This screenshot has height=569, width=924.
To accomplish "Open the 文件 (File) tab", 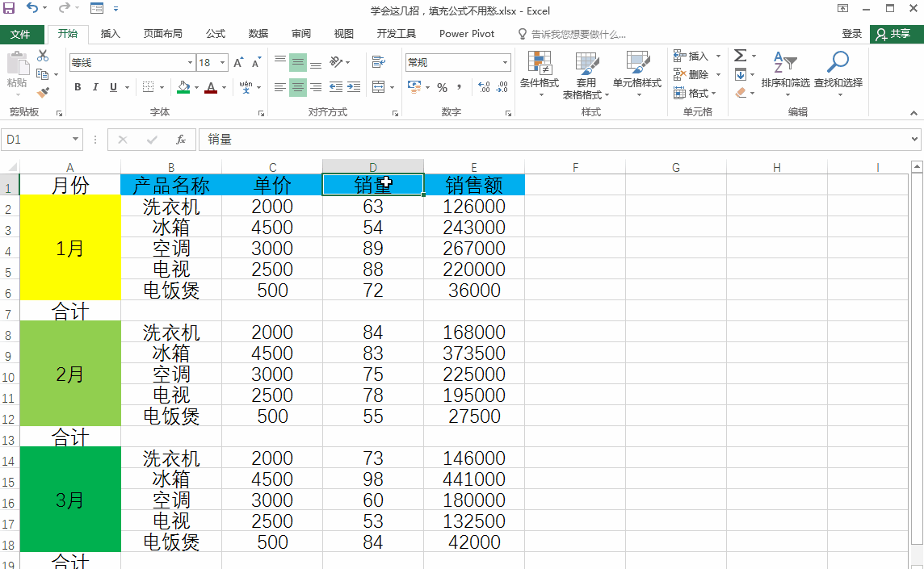I will click(x=20, y=34).
